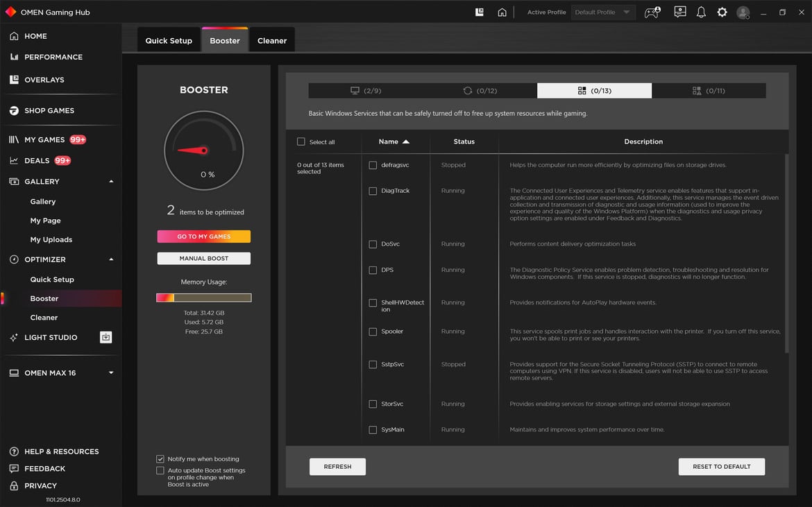812x507 pixels.
Task: Open Quick Setup under Optimizer in sidebar
Action: tap(52, 280)
